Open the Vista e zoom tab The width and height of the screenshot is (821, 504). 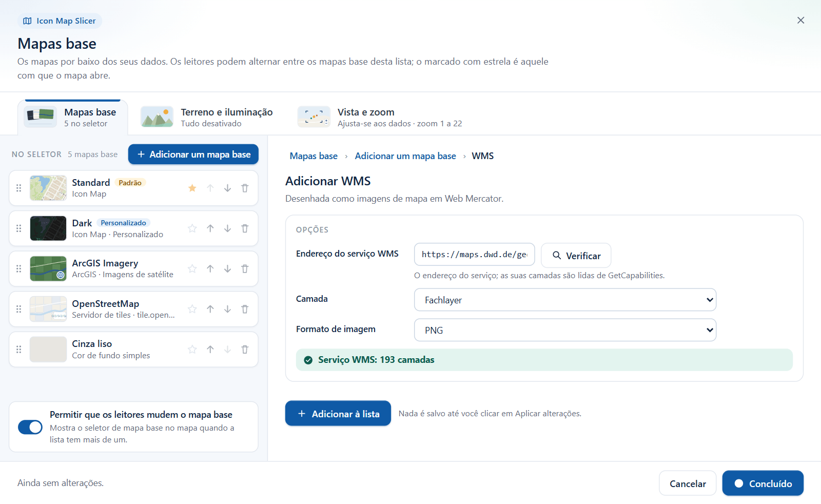[x=380, y=117]
